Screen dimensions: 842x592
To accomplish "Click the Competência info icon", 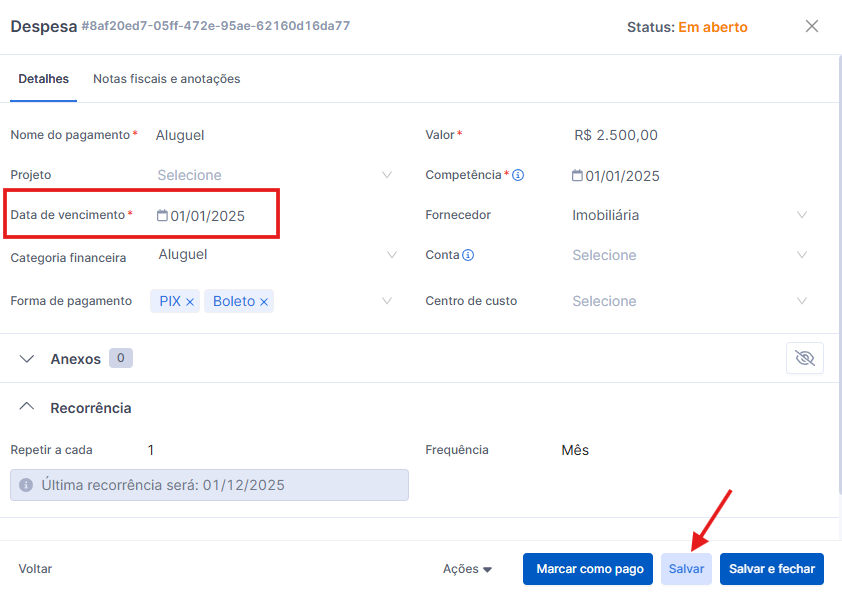I will (518, 175).
